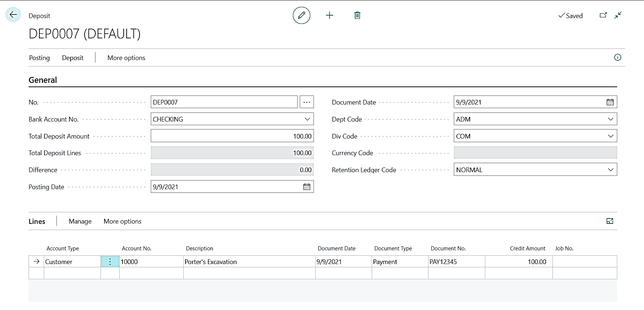
Task: Expand the Retention Ledger Code dropdown
Action: tap(610, 170)
